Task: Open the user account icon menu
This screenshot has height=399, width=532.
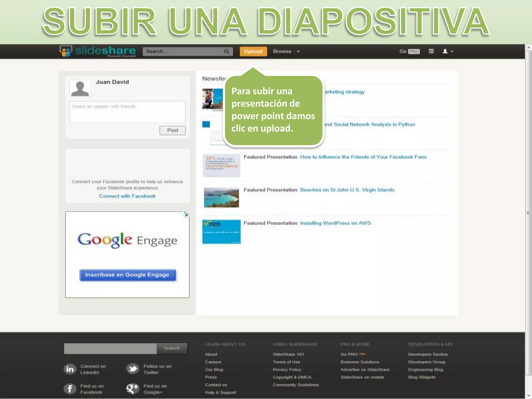Action: (445, 51)
